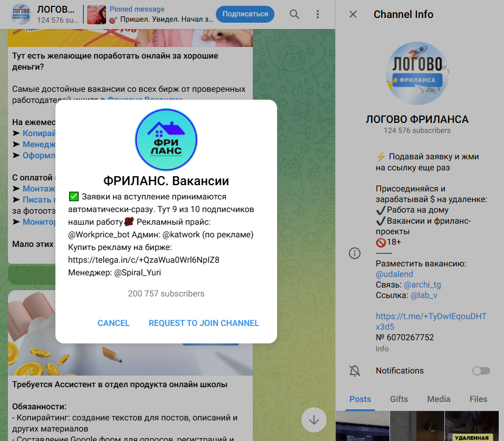Screen dimensions: 504x441
Task: Click the Оформл… link in the post
Action: click(x=39, y=156)
